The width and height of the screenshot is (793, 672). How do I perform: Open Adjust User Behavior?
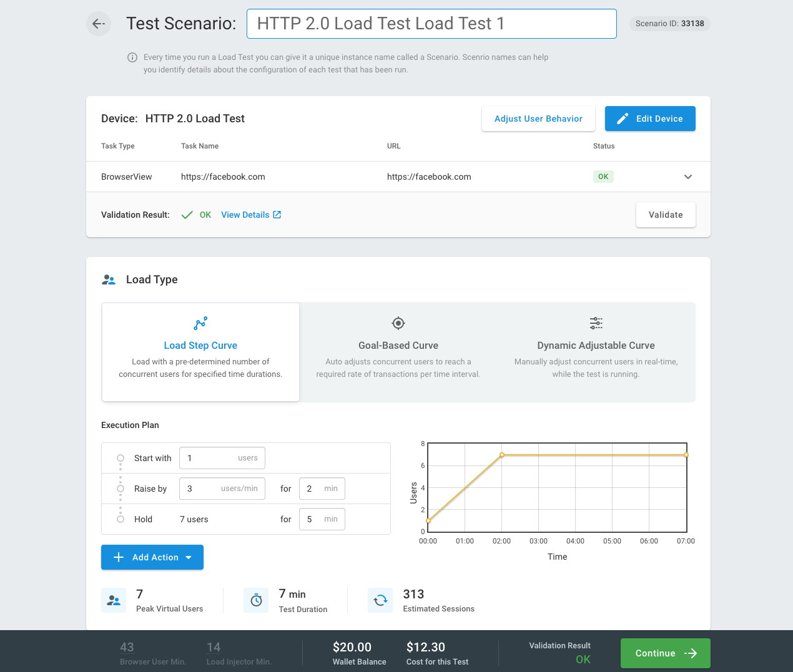538,118
